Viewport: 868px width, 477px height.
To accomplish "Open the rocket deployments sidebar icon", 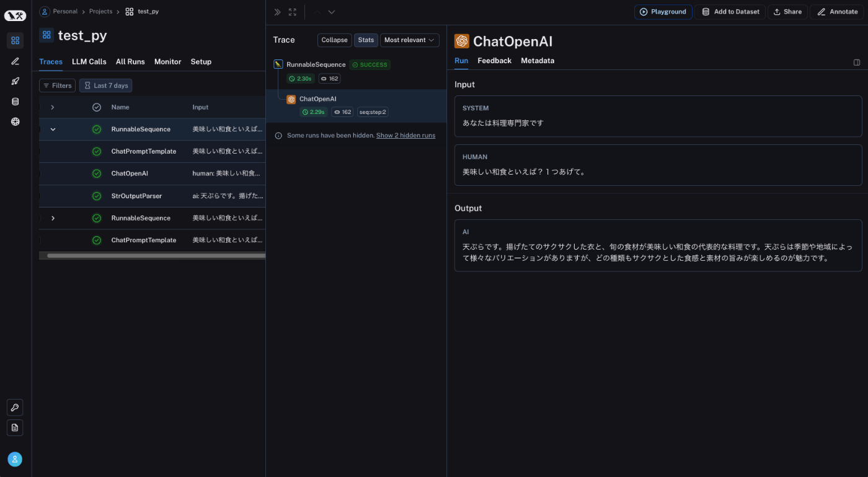I will point(15,81).
